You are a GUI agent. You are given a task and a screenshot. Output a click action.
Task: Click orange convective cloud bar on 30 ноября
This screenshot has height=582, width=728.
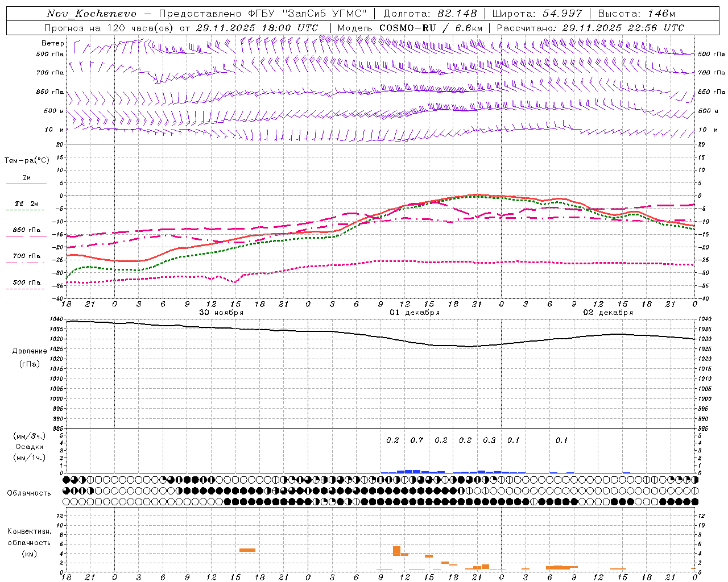click(247, 550)
